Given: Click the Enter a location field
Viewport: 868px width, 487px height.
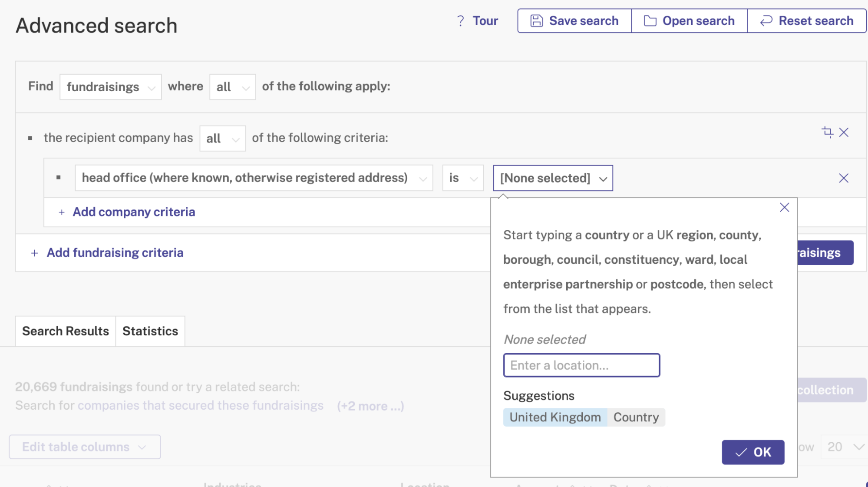Looking at the screenshot, I should [581, 365].
